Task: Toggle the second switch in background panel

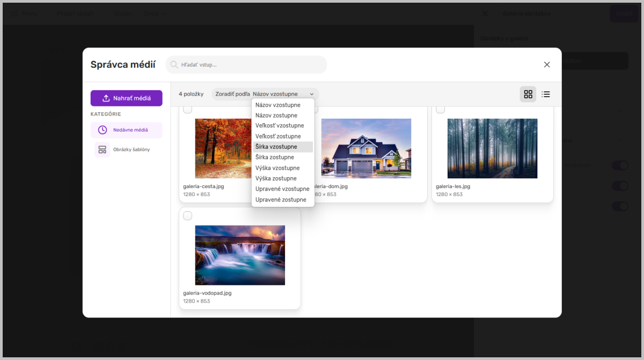Action: 620,186
